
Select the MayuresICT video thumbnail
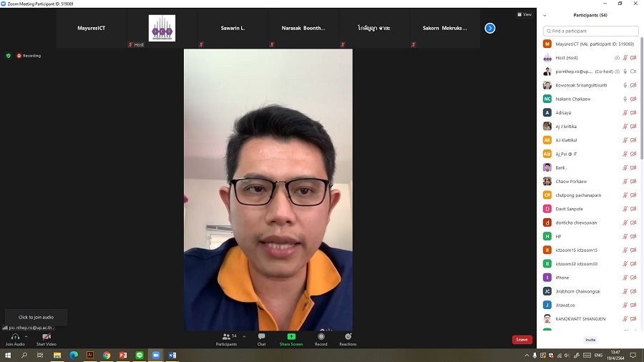(91, 28)
